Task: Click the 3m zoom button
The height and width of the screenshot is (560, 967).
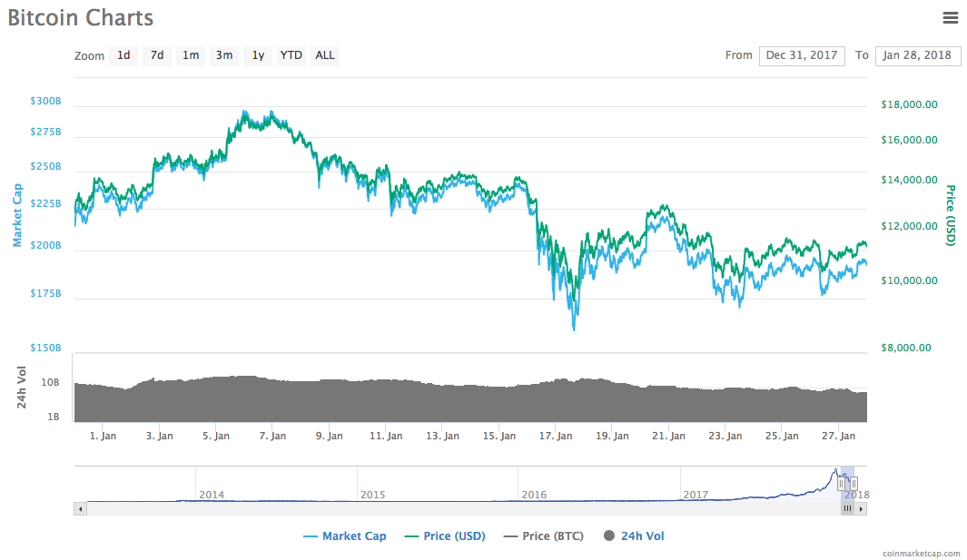Action: (x=223, y=55)
